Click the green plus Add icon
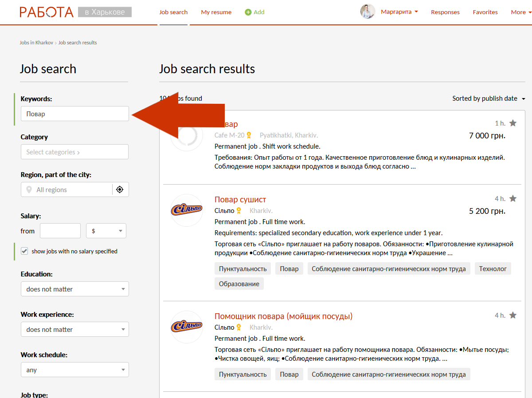Image resolution: width=532 pixels, height=398 pixels. pos(248,12)
